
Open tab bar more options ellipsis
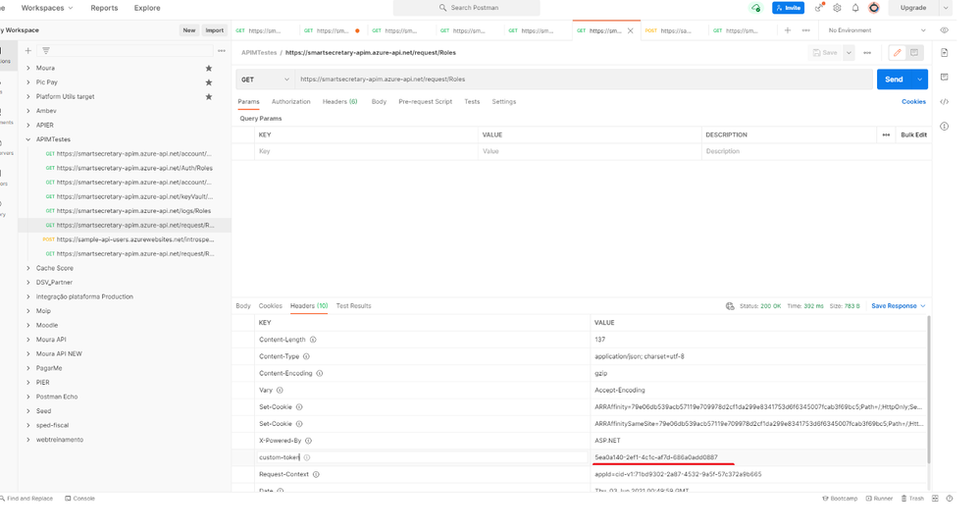805,30
